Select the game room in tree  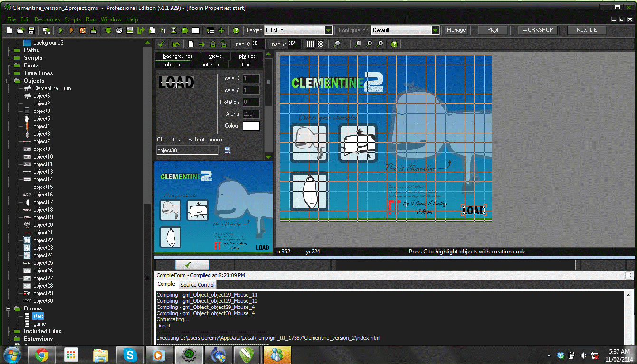[39, 324]
